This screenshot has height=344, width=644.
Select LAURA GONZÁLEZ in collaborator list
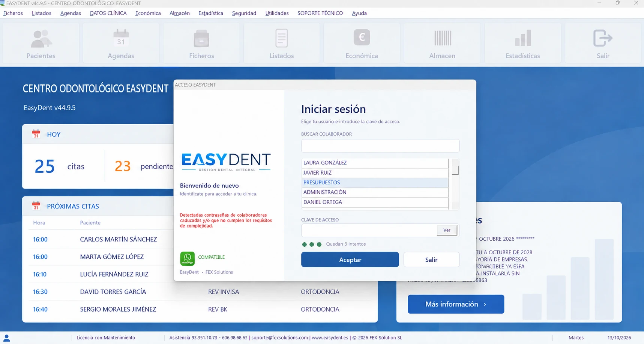pyautogui.click(x=375, y=163)
